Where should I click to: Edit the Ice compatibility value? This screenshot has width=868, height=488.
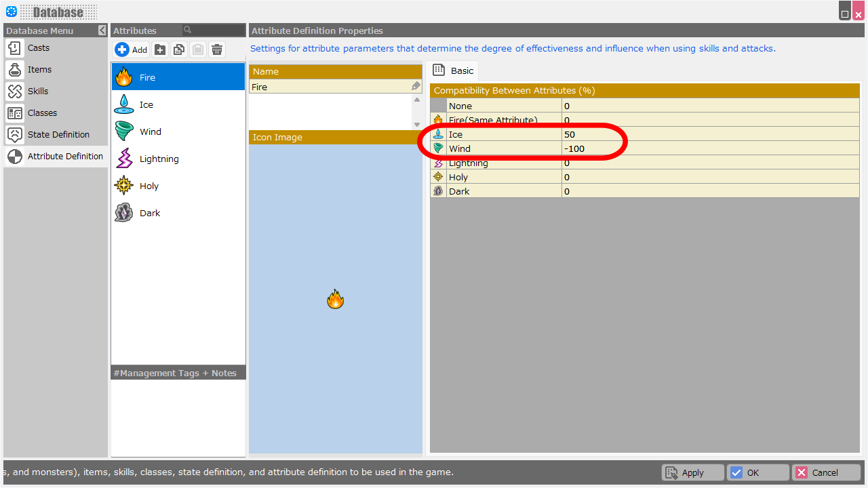coord(709,134)
